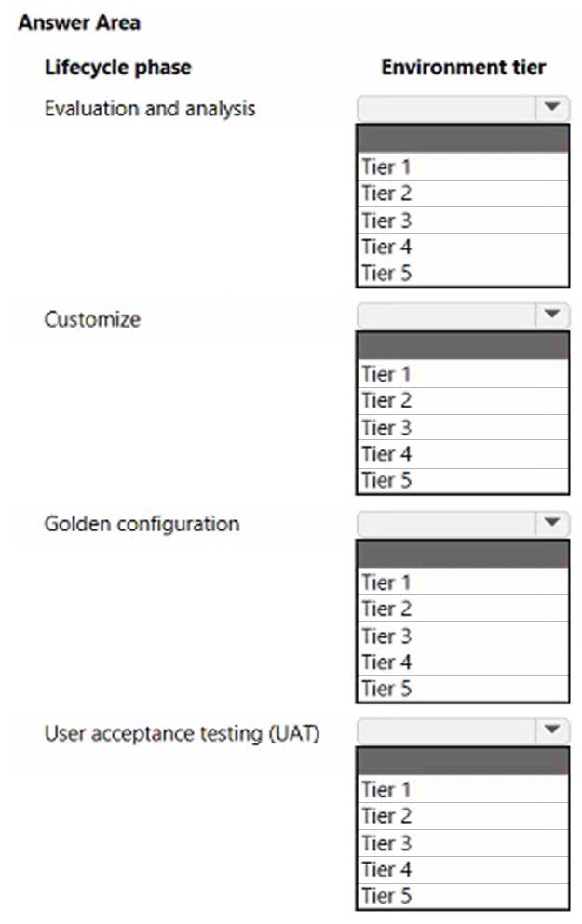Choose Tier 3 for Evaluation and analysis

[463, 221]
